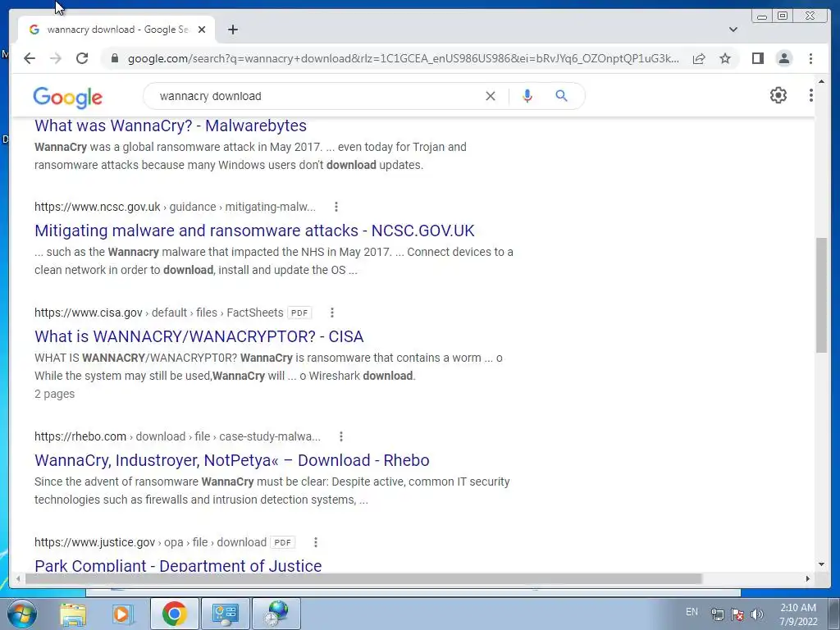Open Park Compliant Department of Justice link
840x630 pixels.
click(178, 565)
